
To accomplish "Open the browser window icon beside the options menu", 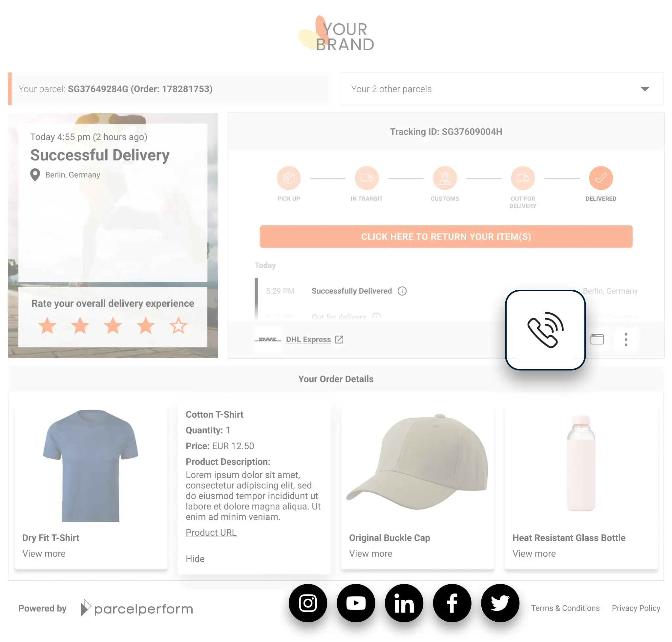I will (598, 339).
